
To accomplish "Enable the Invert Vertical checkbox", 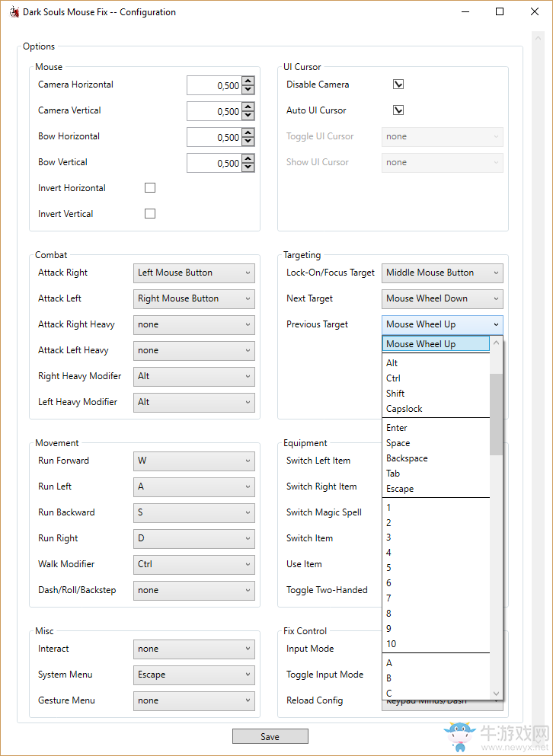I will click(150, 214).
